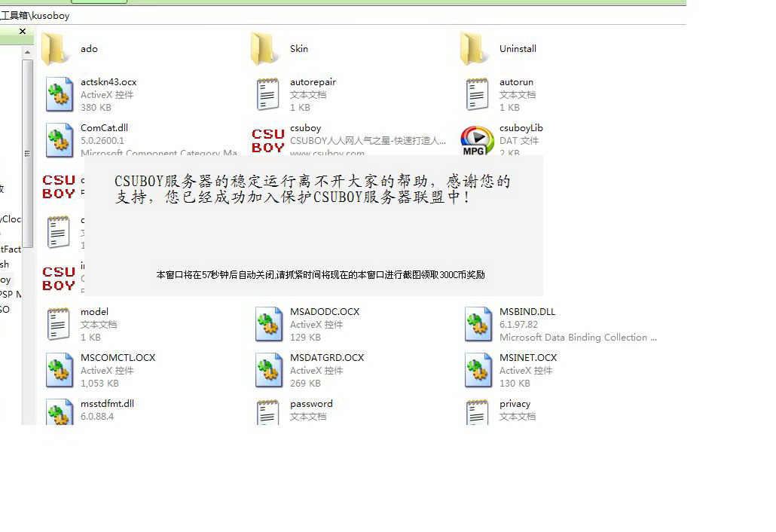
Task: Click the actskn43.ocx file name
Action: point(108,81)
